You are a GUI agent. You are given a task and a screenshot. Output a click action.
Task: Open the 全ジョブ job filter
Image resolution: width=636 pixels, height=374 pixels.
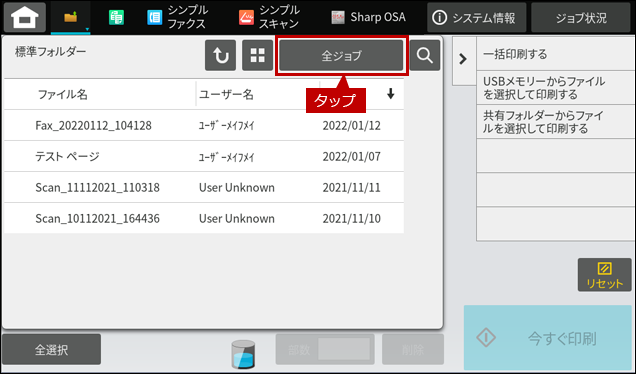[x=342, y=55]
